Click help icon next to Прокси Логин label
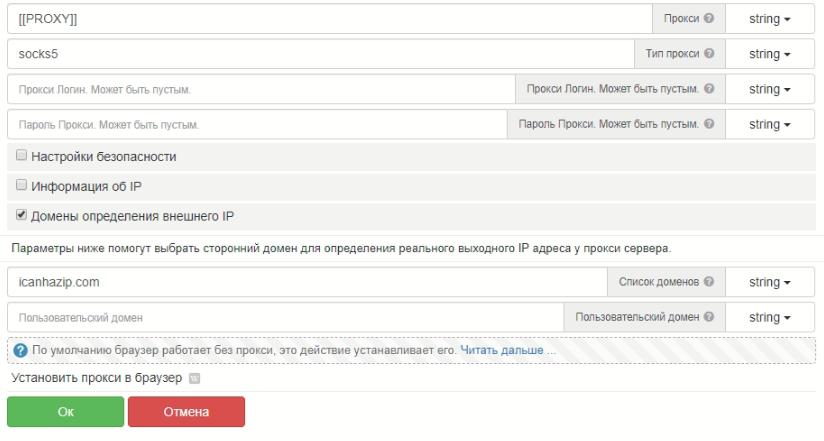The image size is (824, 441). [709, 89]
